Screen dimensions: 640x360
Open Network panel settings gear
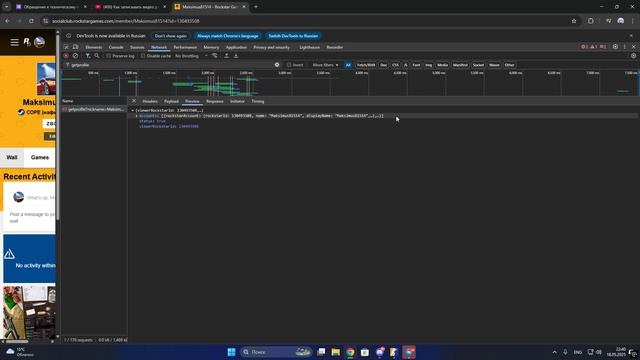coord(633,56)
